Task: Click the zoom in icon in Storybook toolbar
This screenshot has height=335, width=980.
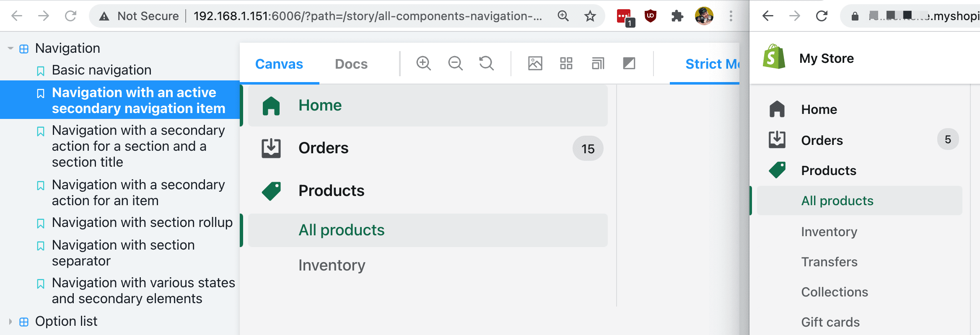Action: [423, 64]
